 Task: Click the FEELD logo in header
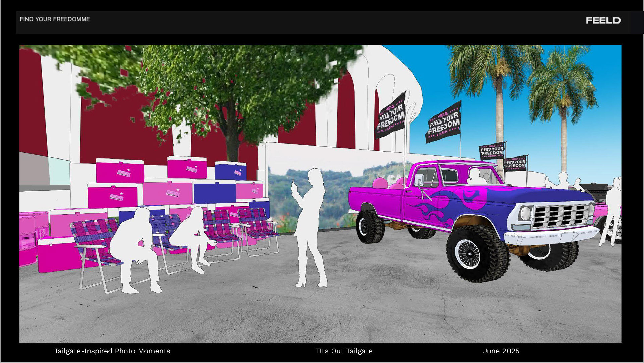coord(603,20)
